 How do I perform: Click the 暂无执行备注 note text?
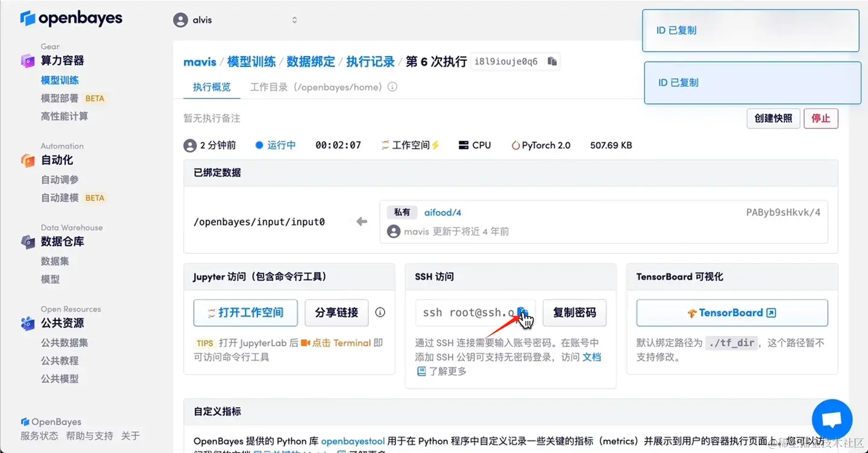pyautogui.click(x=212, y=118)
